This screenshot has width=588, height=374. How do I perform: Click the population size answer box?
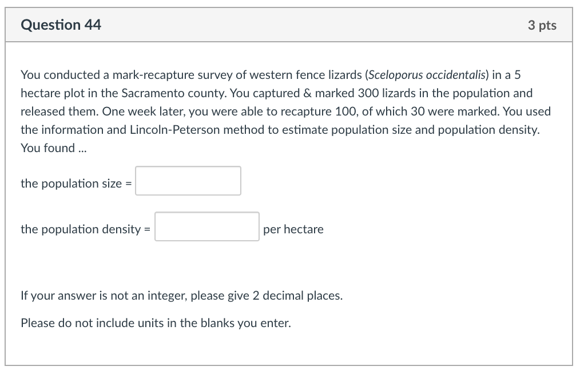(x=188, y=181)
